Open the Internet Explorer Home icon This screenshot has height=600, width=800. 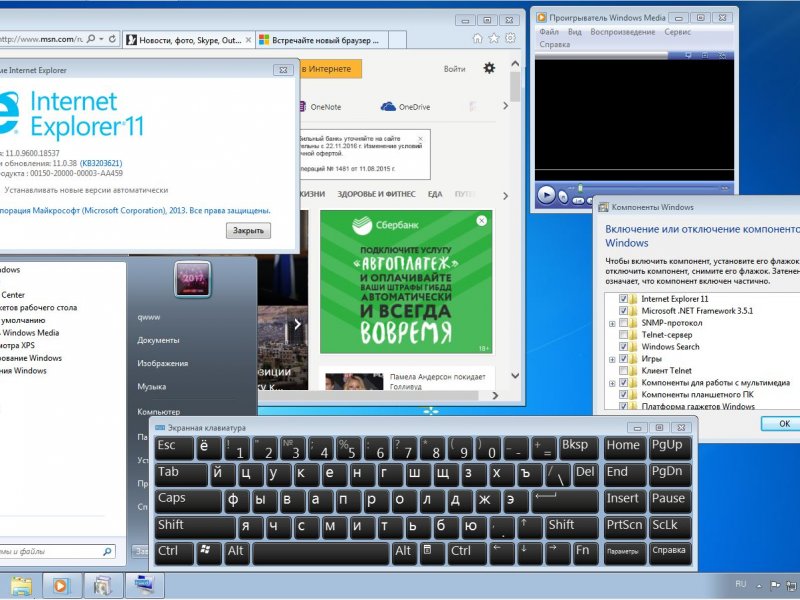pyautogui.click(x=478, y=38)
